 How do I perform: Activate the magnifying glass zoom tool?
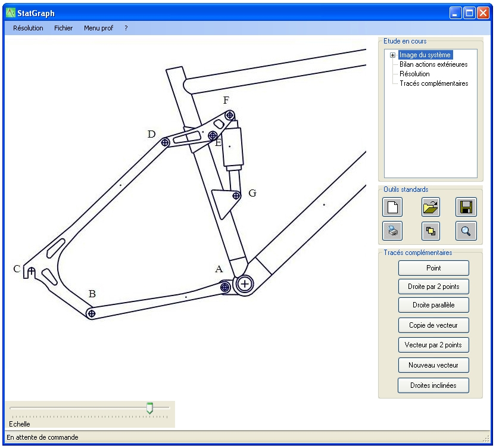tap(466, 230)
